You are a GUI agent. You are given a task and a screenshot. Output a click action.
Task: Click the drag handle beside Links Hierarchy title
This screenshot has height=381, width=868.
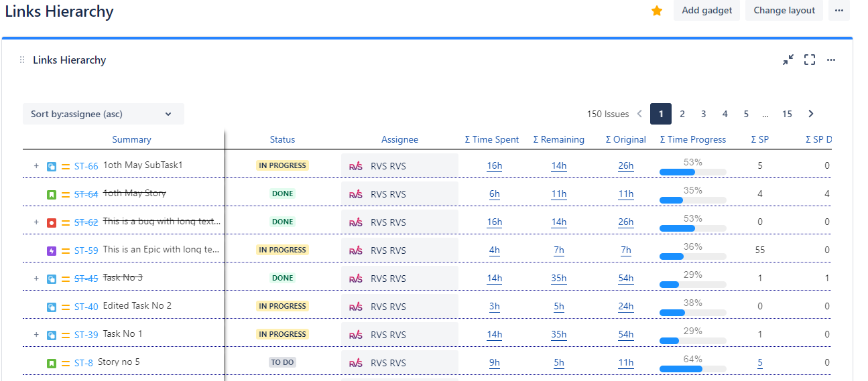(x=22, y=60)
